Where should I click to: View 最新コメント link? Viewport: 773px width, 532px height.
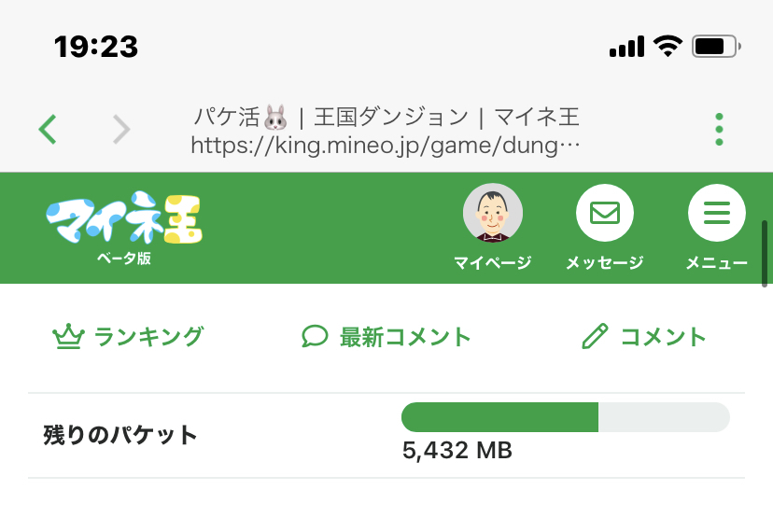[x=404, y=337]
